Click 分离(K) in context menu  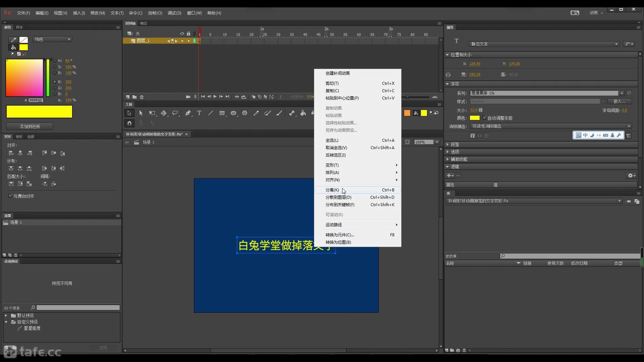click(358, 190)
